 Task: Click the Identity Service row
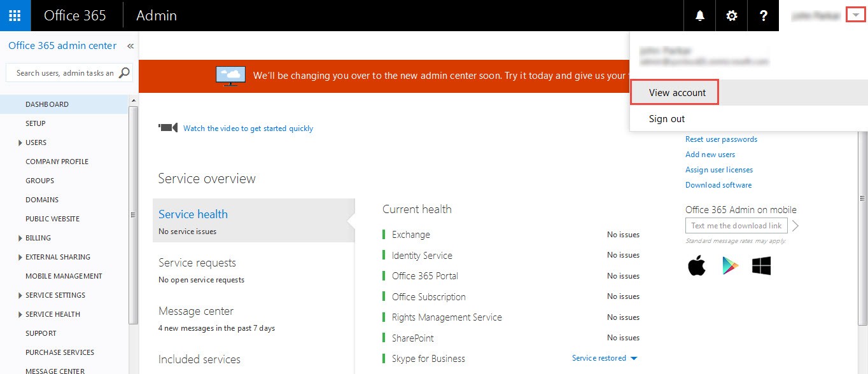pos(511,255)
